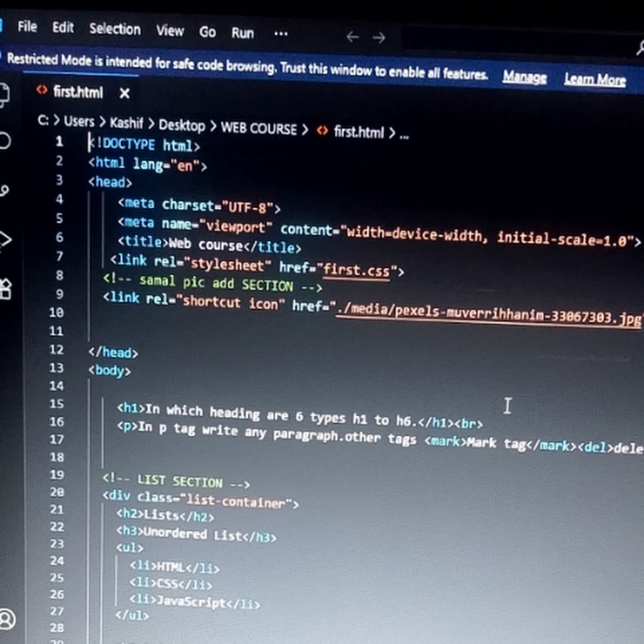Image resolution: width=644 pixels, height=644 pixels.
Task: Click the Go Back arrow in the title bar
Action: (352, 36)
